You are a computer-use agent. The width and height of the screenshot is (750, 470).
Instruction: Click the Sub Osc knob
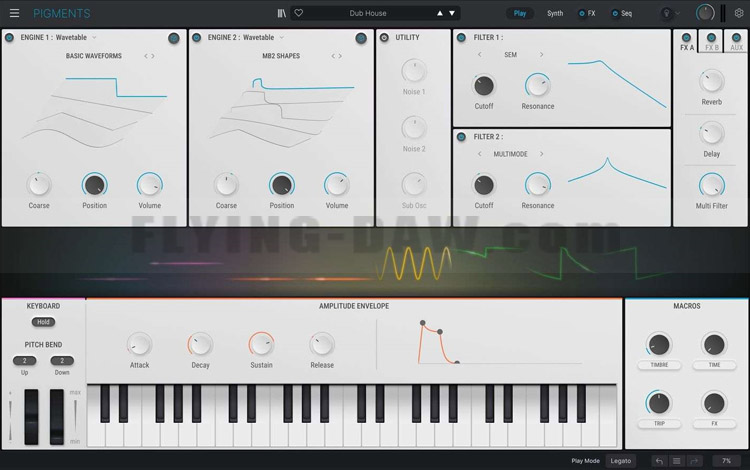[414, 185]
